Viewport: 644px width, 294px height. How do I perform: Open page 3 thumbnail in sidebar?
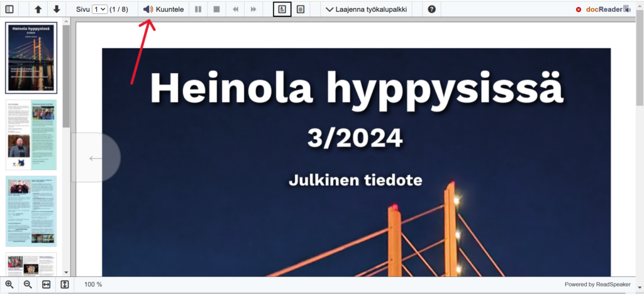point(31,211)
